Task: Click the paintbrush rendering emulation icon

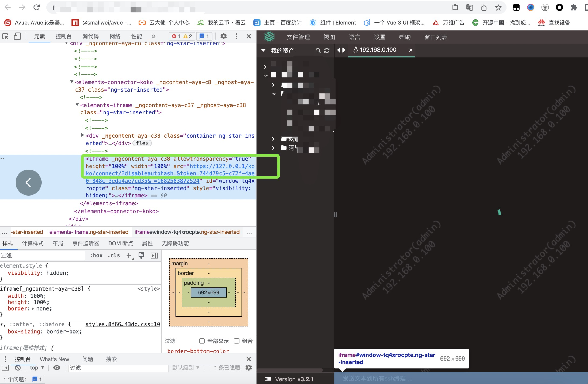Action: tap(141, 255)
